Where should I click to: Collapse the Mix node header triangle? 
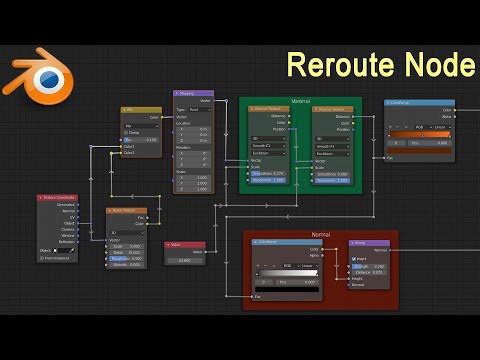(125, 110)
